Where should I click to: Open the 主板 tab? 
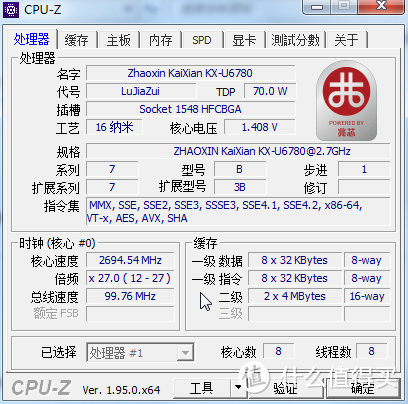118,40
